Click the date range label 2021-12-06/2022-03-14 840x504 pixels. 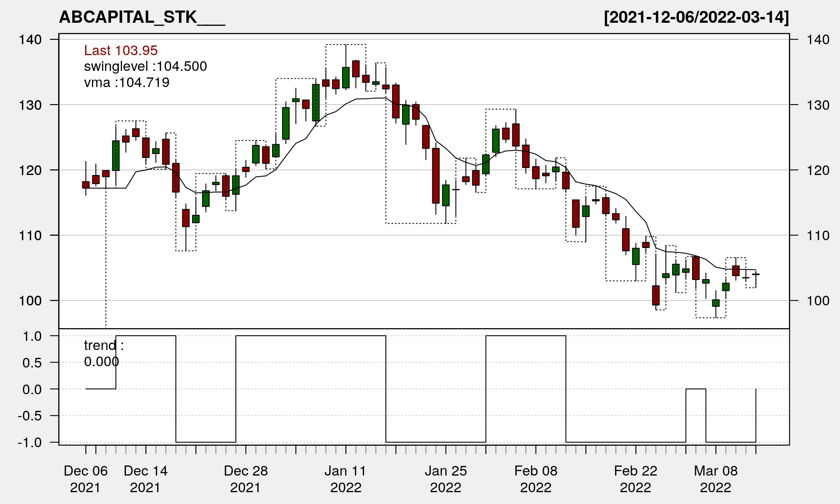pos(696,17)
